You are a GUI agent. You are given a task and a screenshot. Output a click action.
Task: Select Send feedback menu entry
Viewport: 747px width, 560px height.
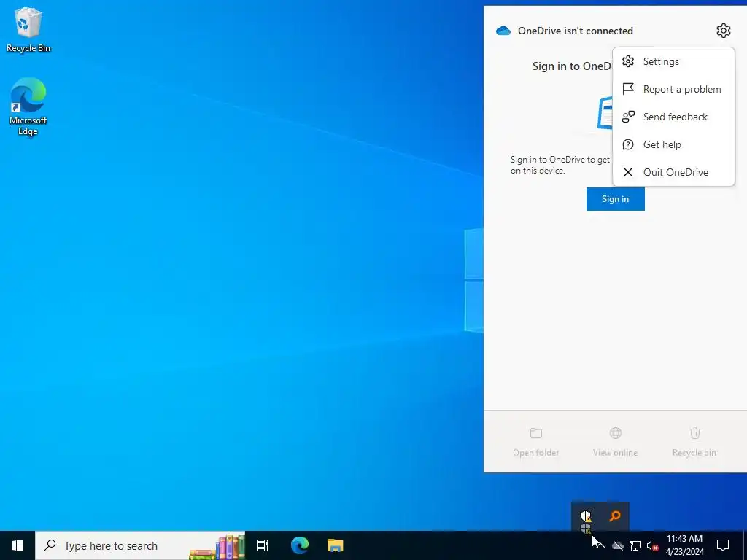point(673,117)
